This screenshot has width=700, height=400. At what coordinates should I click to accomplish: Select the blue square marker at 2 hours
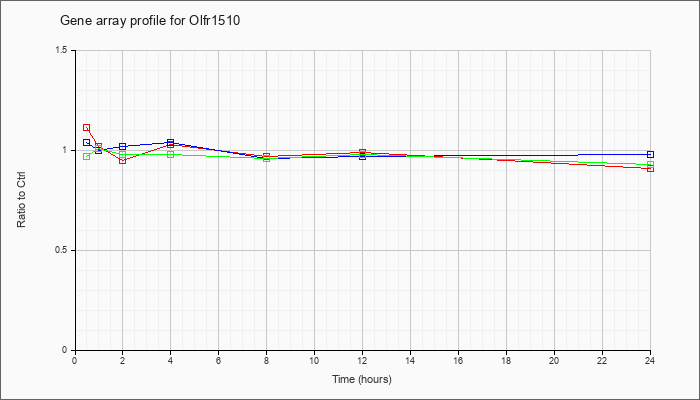pyautogui.click(x=123, y=146)
